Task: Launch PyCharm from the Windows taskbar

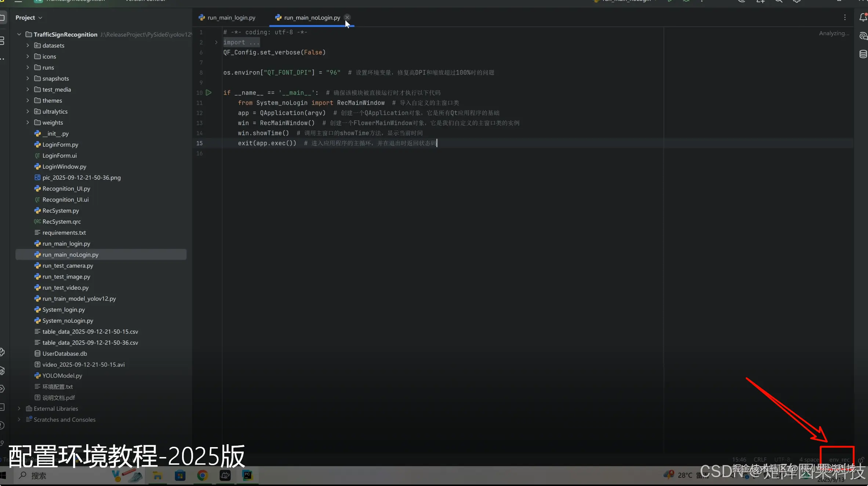Action: [x=247, y=475]
